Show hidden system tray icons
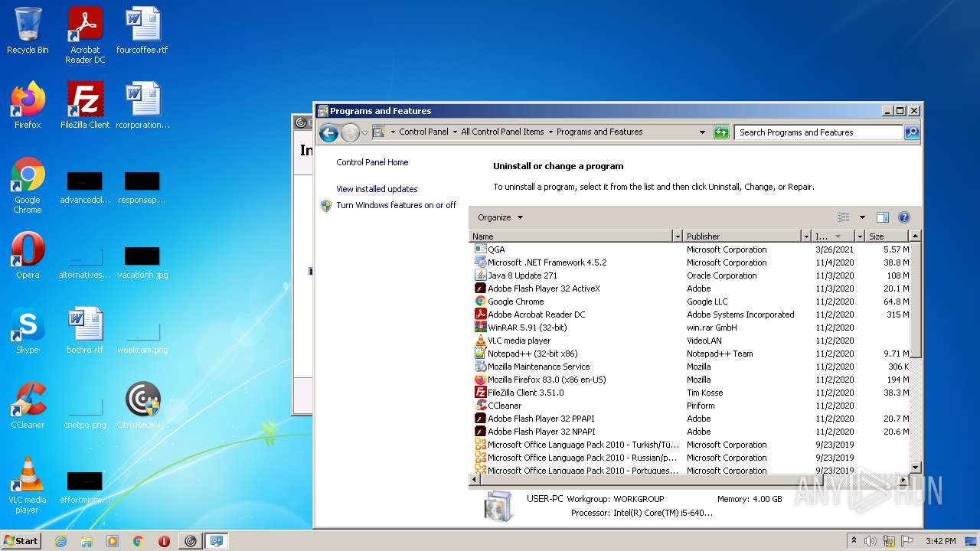Screen dimensions: 980x551 (x=854, y=540)
